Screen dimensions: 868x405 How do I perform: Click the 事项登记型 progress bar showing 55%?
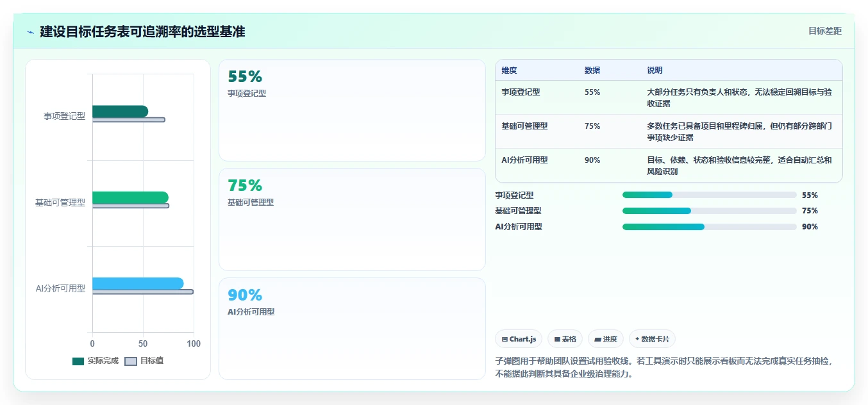pos(710,195)
